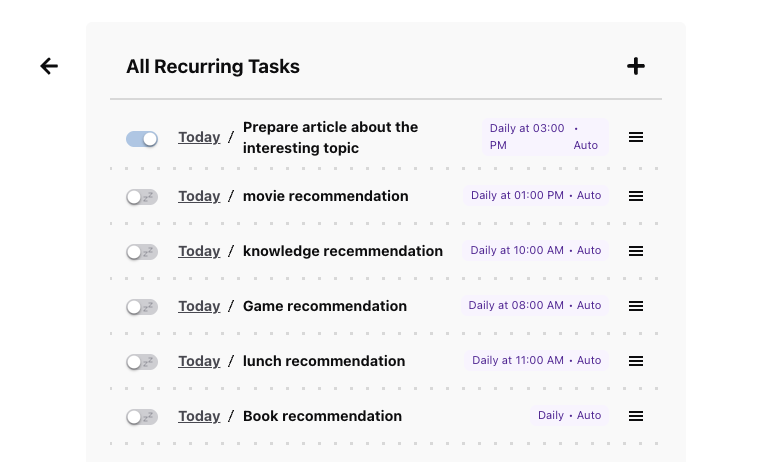Select the lunch recommendation task title

[324, 361]
